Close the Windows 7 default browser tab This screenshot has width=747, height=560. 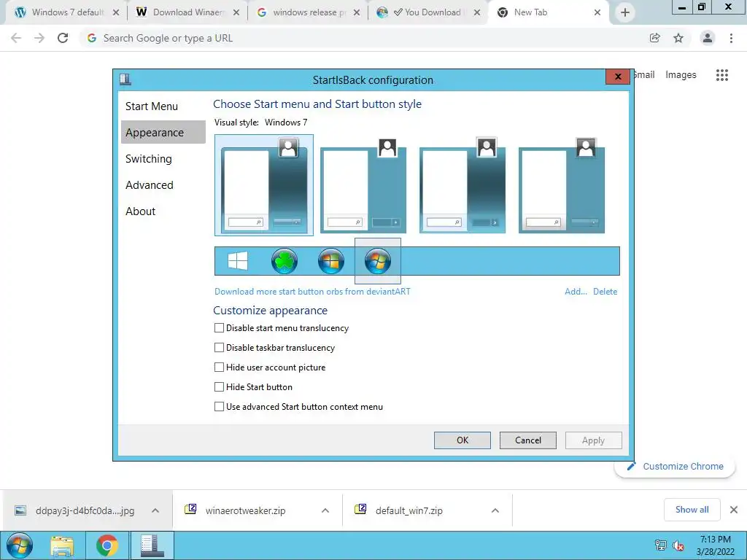[116, 12]
